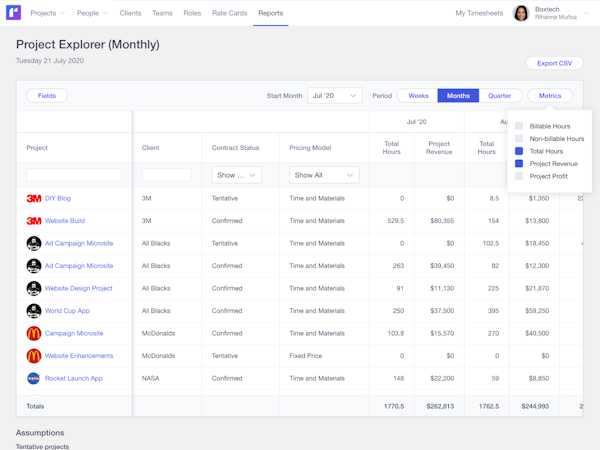Click the Project name filter input field
600x450 pixels.
click(73, 175)
